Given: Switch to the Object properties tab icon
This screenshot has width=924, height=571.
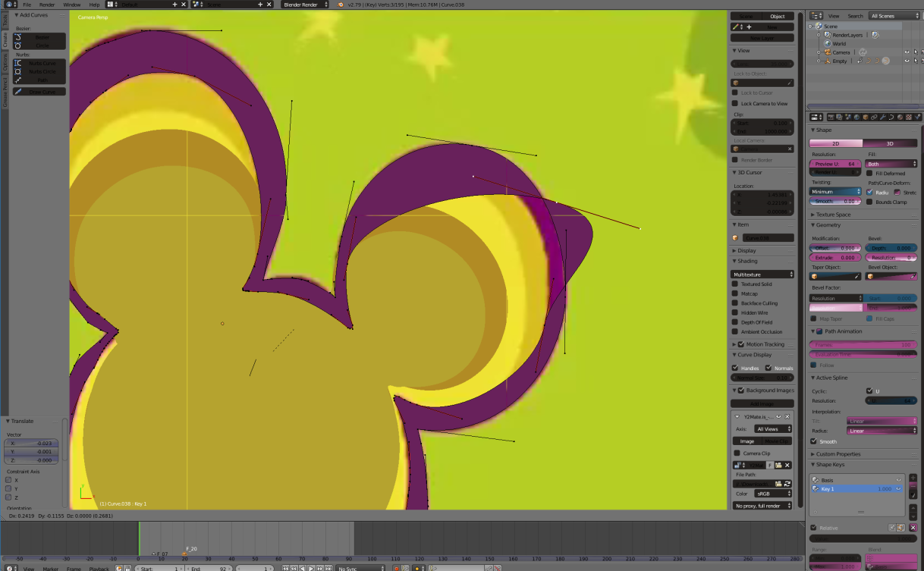Looking at the screenshot, I should pos(865,117).
